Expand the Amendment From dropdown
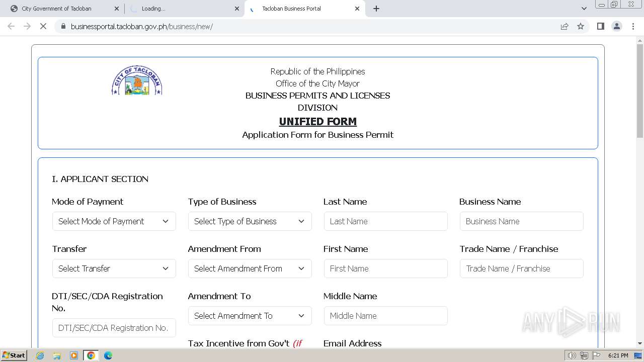 [250, 268]
